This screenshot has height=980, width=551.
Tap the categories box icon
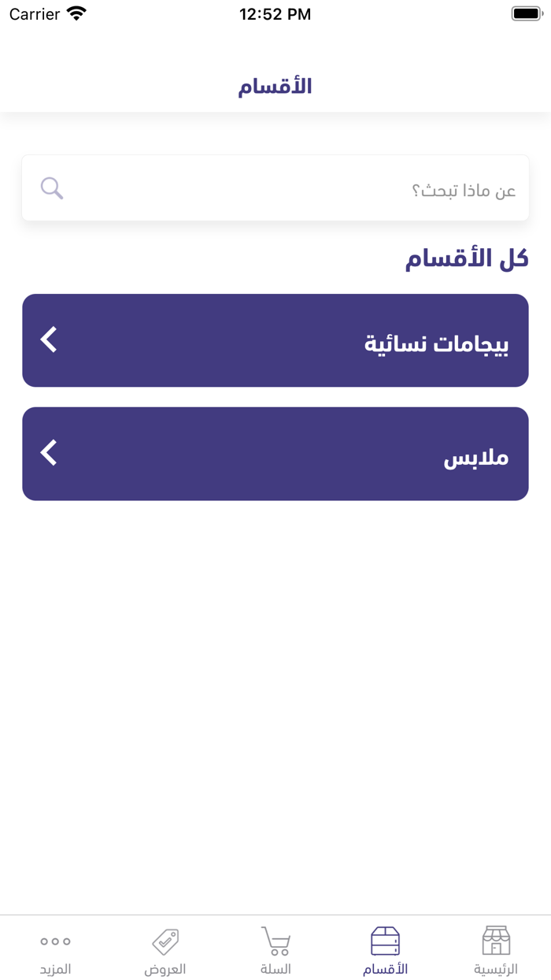pyautogui.click(x=385, y=941)
